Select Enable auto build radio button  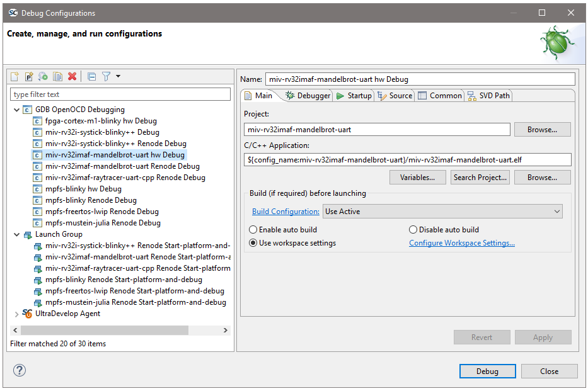[253, 230]
